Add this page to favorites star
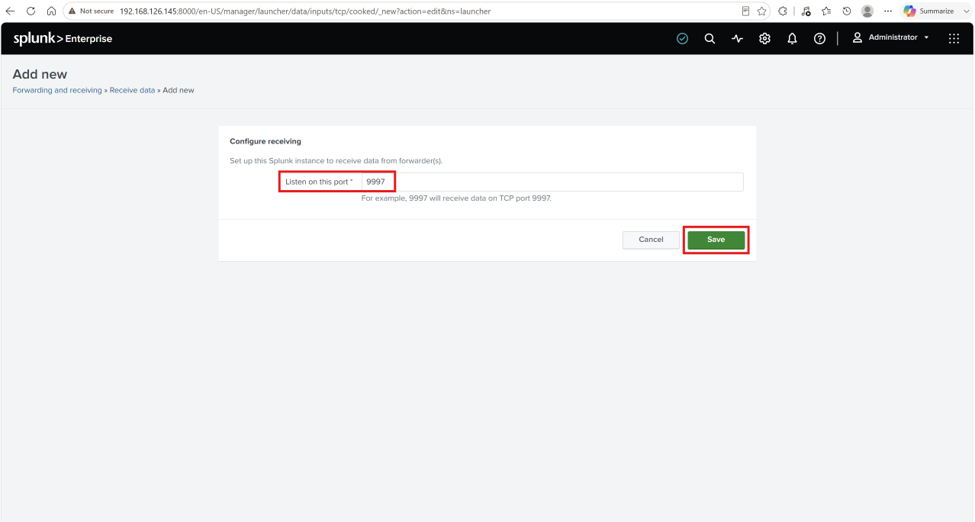Image resolution: width=975 pixels, height=522 pixels. tap(762, 11)
